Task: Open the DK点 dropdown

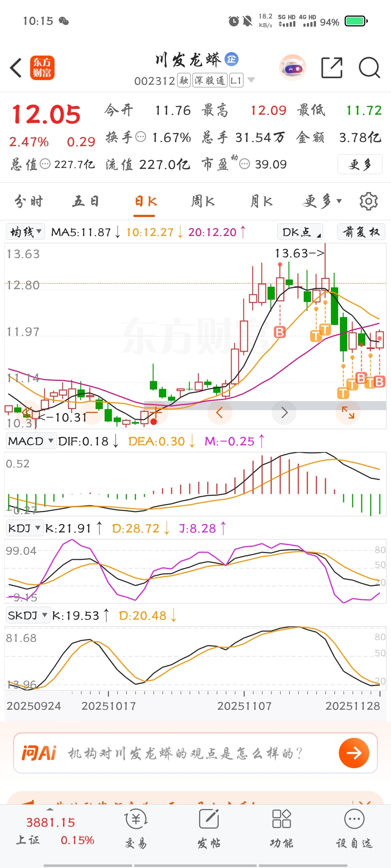Action: pos(300,232)
